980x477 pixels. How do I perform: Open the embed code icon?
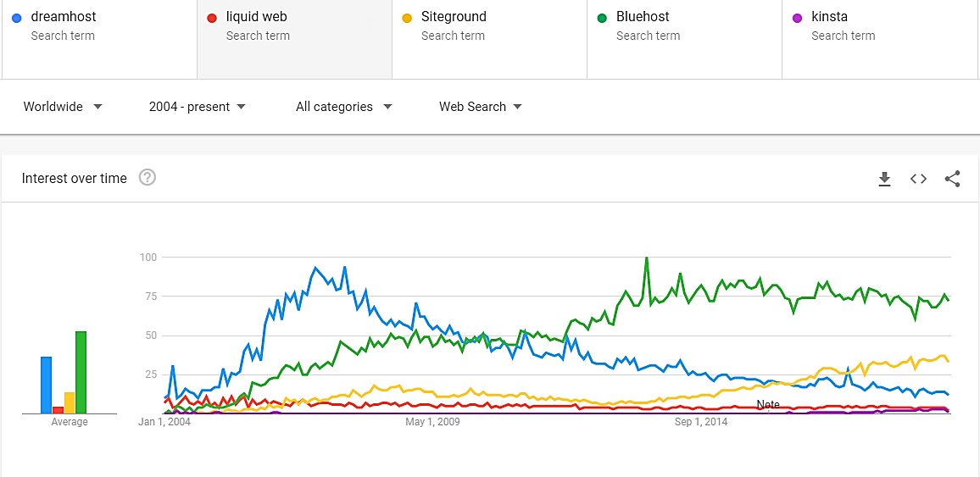pyautogui.click(x=918, y=179)
